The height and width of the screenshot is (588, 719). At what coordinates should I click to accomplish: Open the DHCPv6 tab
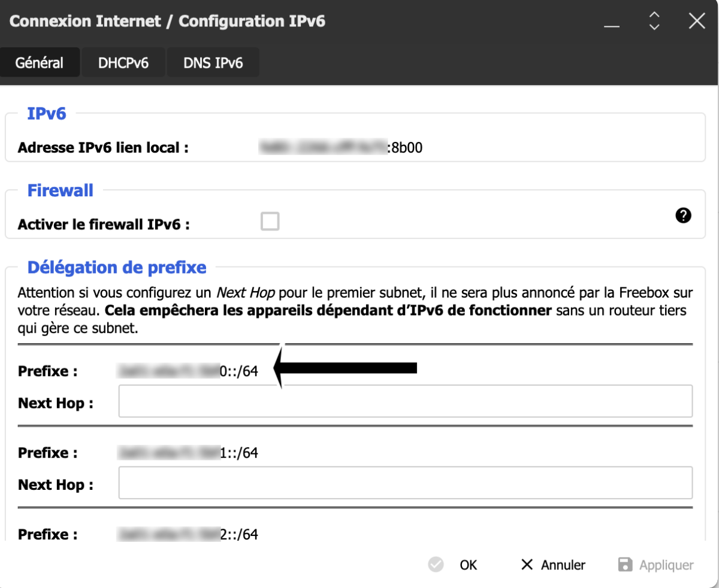pos(123,63)
